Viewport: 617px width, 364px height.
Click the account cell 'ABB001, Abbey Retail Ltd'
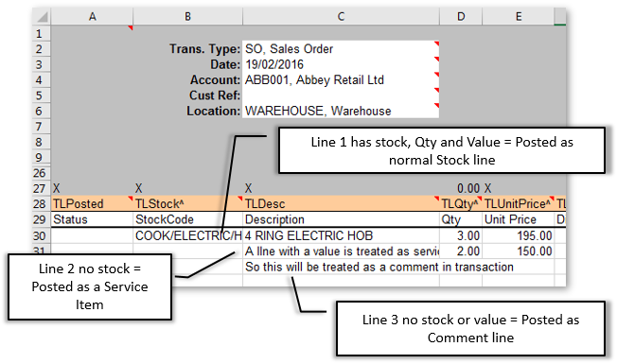point(341,79)
